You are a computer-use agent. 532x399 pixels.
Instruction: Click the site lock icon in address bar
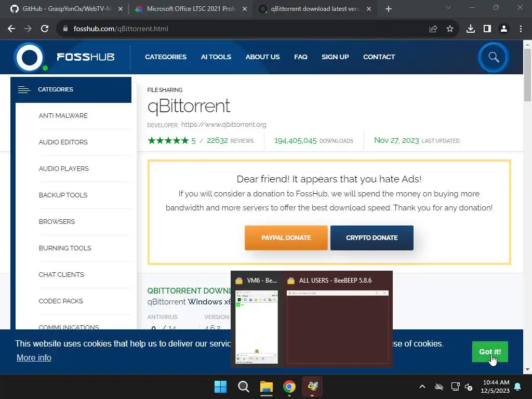(x=65, y=29)
